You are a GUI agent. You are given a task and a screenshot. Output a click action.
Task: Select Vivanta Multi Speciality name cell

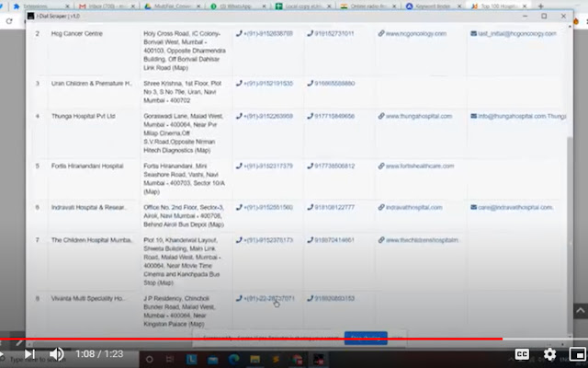(88, 298)
